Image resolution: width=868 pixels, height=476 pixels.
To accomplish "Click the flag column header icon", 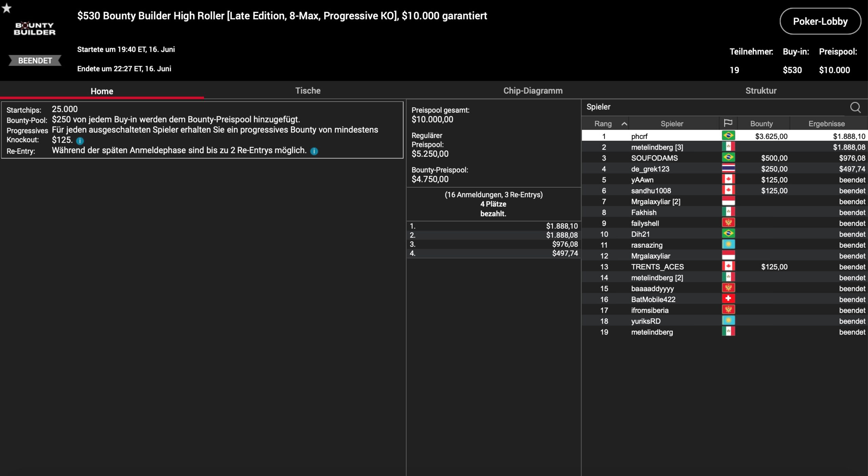I will pos(728,123).
